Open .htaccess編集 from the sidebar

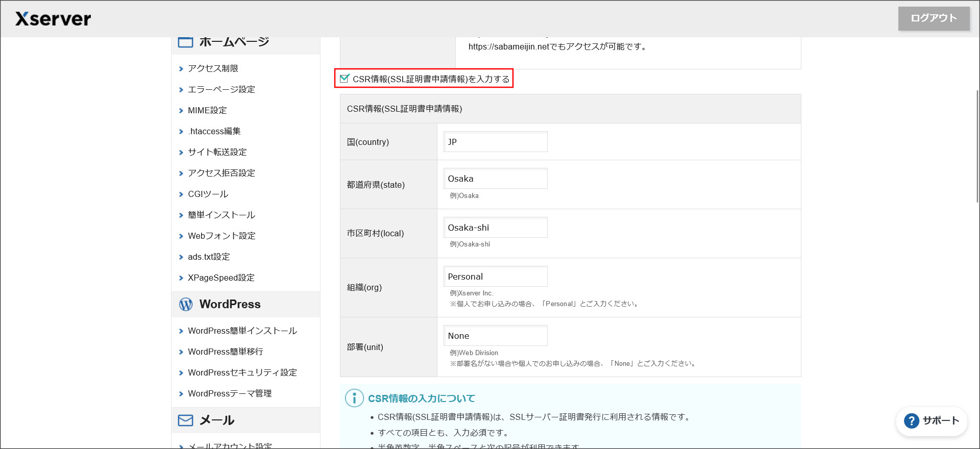pos(214,131)
